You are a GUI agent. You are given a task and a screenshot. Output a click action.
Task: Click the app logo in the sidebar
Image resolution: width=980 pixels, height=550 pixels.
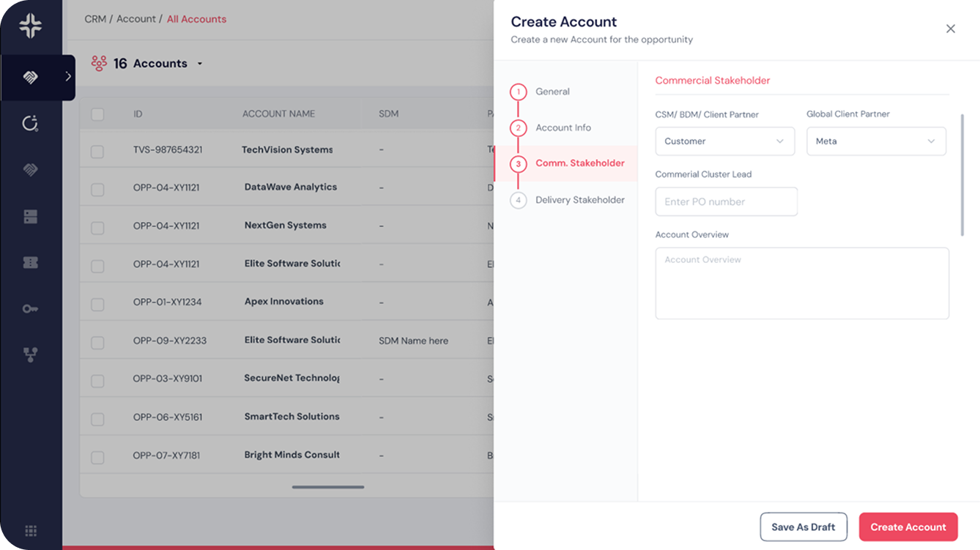[x=31, y=26]
